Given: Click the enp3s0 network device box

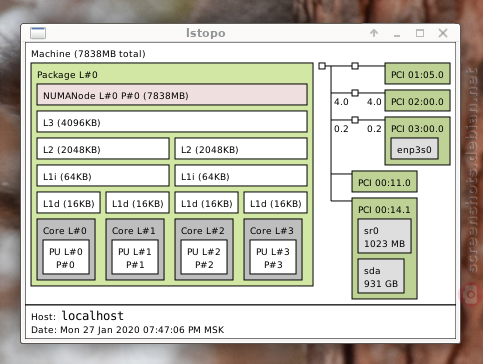Looking at the screenshot, I should (x=414, y=149).
